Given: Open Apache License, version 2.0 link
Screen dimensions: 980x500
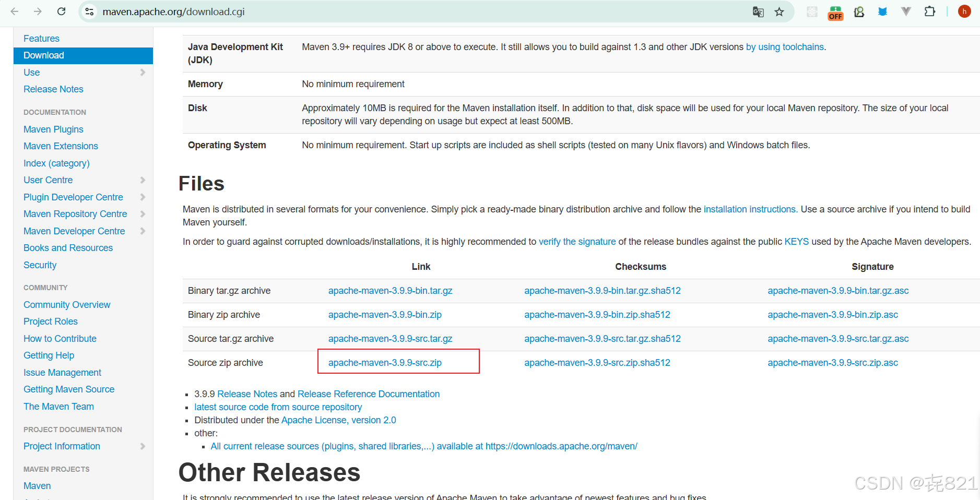Looking at the screenshot, I should 338,420.
